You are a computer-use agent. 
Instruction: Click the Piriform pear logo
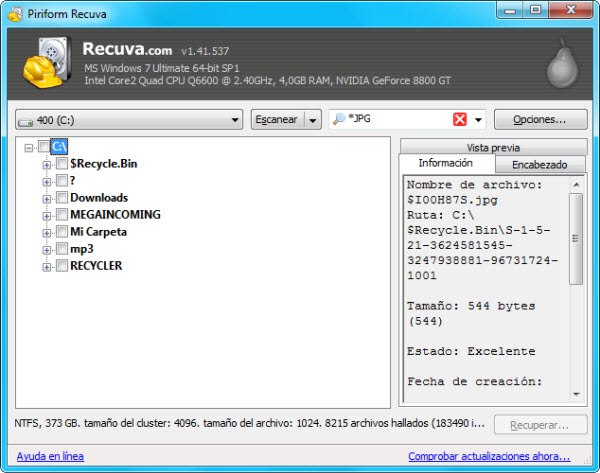point(562,64)
